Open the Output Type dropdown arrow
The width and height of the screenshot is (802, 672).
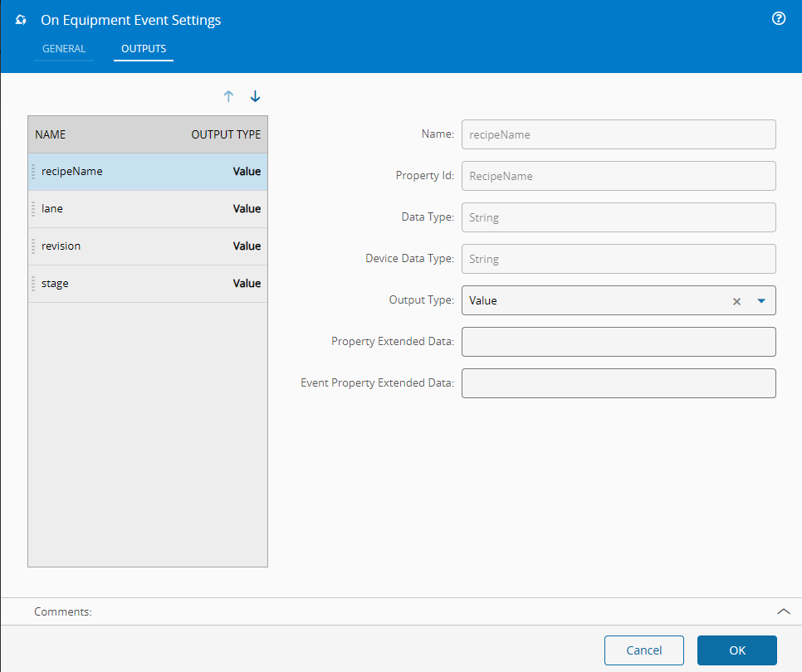coord(761,301)
